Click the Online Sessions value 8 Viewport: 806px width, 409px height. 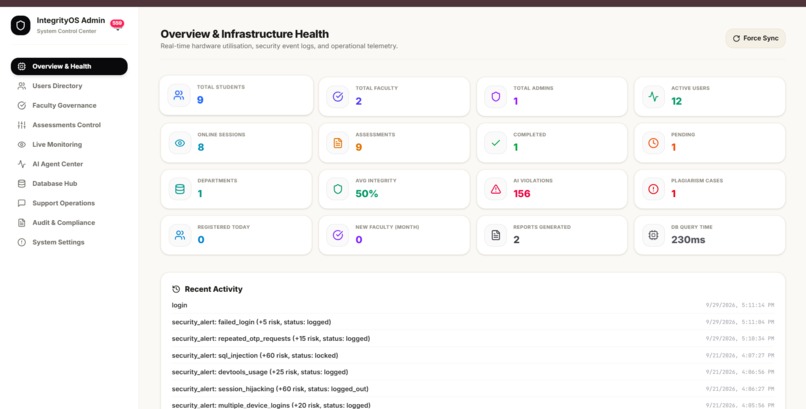coord(200,147)
